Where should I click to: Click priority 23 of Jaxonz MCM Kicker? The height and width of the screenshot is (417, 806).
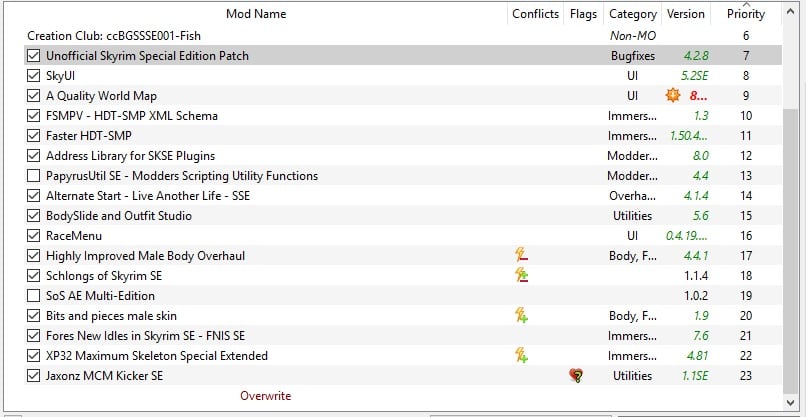pos(746,376)
